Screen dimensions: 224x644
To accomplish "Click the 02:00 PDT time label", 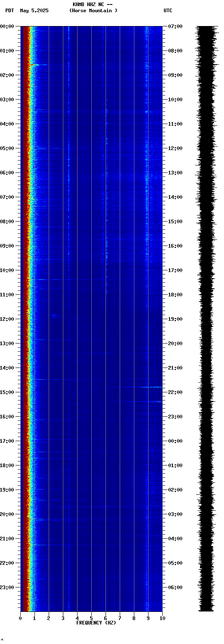I will click(7, 75).
